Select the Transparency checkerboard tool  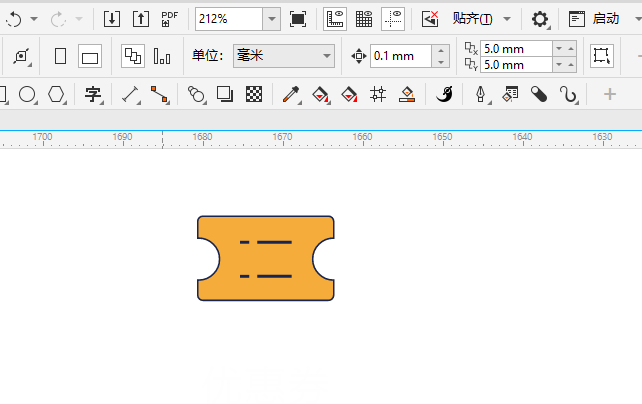click(254, 95)
